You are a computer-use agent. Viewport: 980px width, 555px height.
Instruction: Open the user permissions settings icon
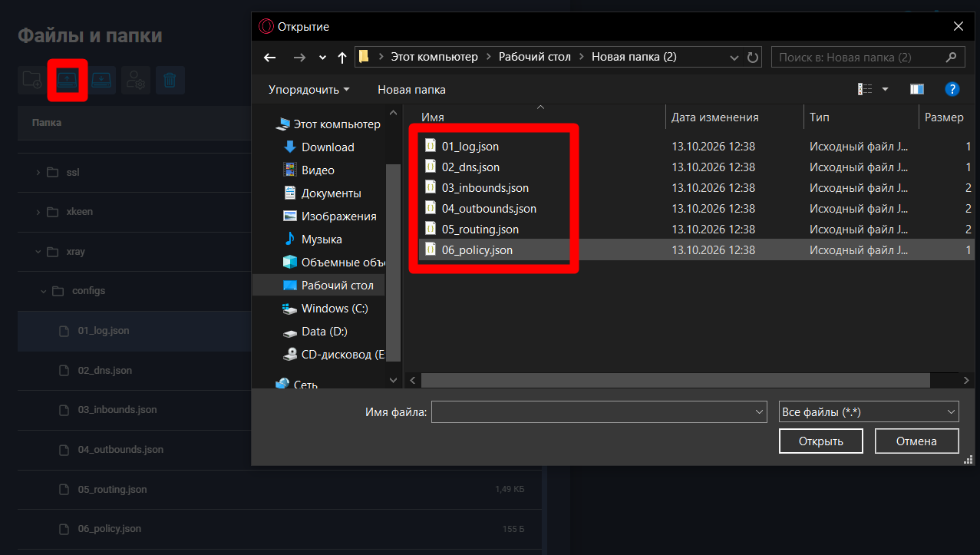[x=137, y=80]
